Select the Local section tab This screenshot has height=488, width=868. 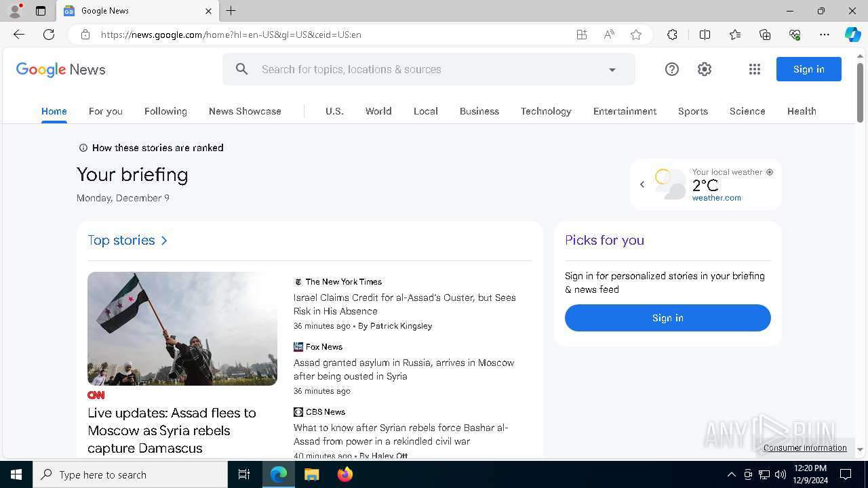coord(426,111)
